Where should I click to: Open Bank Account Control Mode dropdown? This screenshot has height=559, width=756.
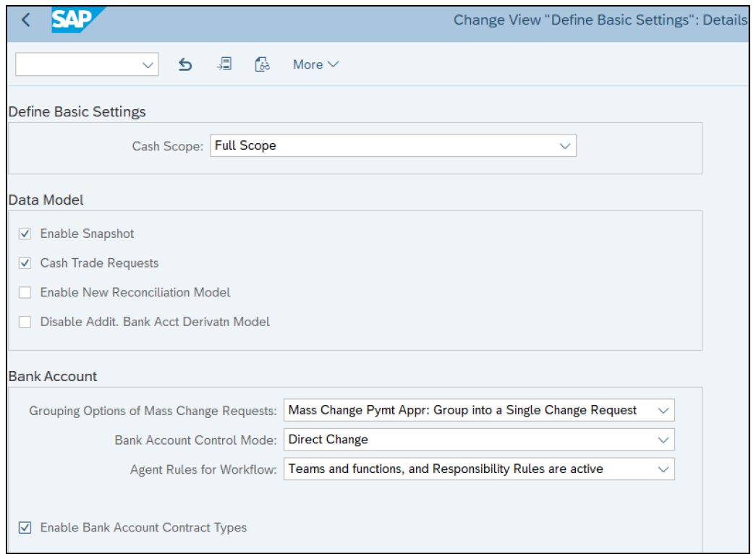pos(663,440)
